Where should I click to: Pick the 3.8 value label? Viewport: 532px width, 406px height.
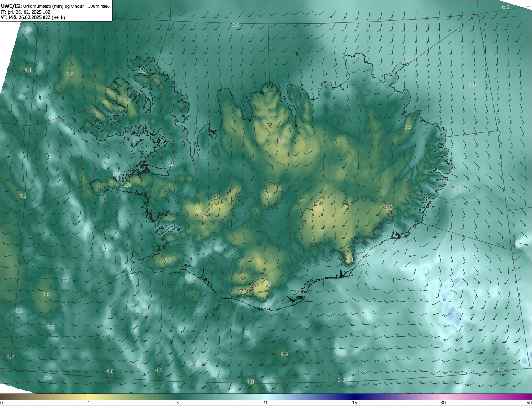click(46, 295)
